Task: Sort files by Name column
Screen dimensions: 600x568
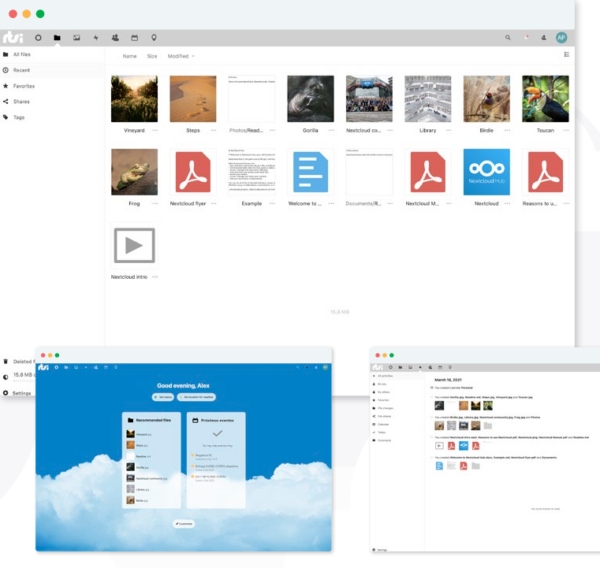Action: pos(129,56)
